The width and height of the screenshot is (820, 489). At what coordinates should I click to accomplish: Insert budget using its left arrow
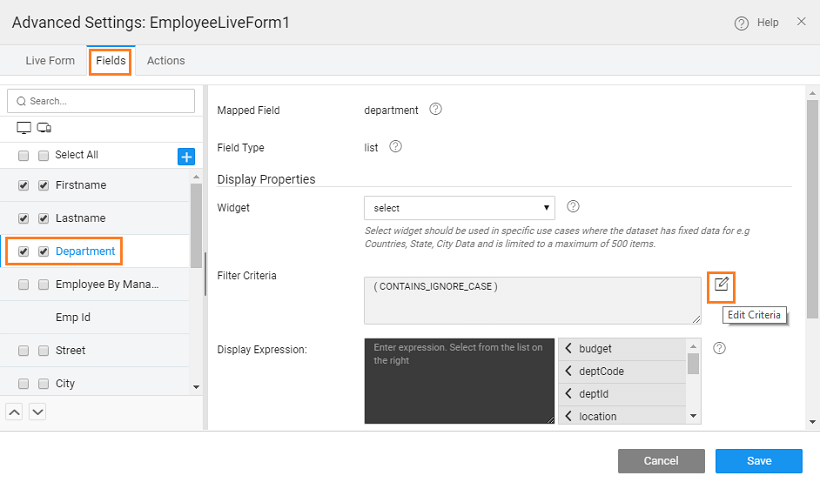coord(568,349)
